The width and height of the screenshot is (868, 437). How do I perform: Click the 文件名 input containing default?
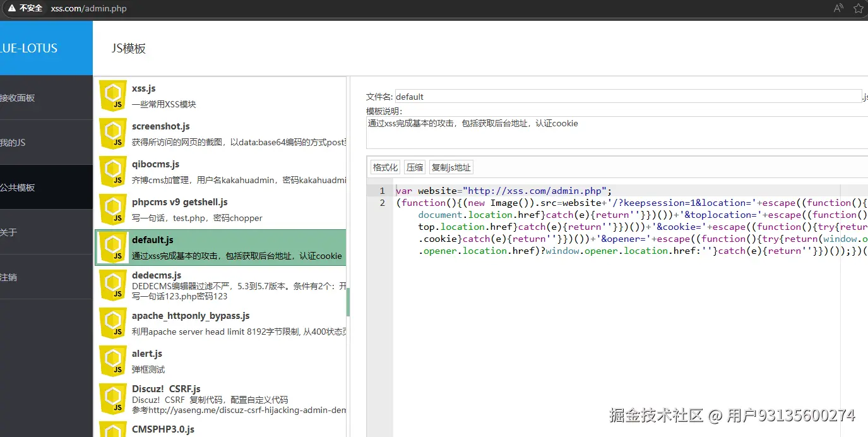click(x=628, y=97)
